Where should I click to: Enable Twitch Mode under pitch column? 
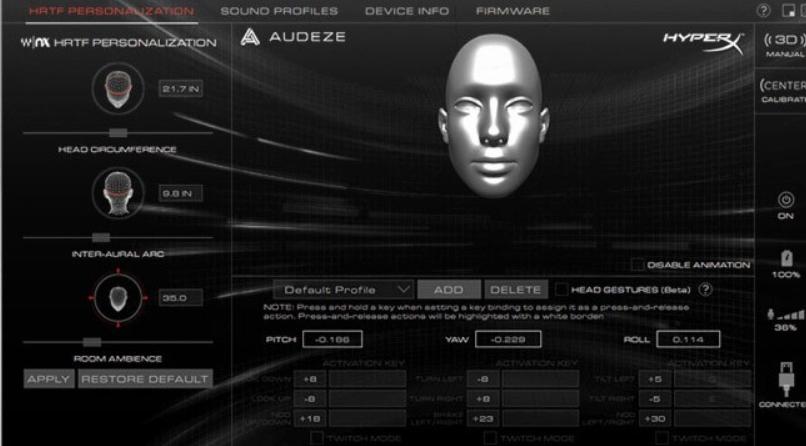click(x=316, y=438)
